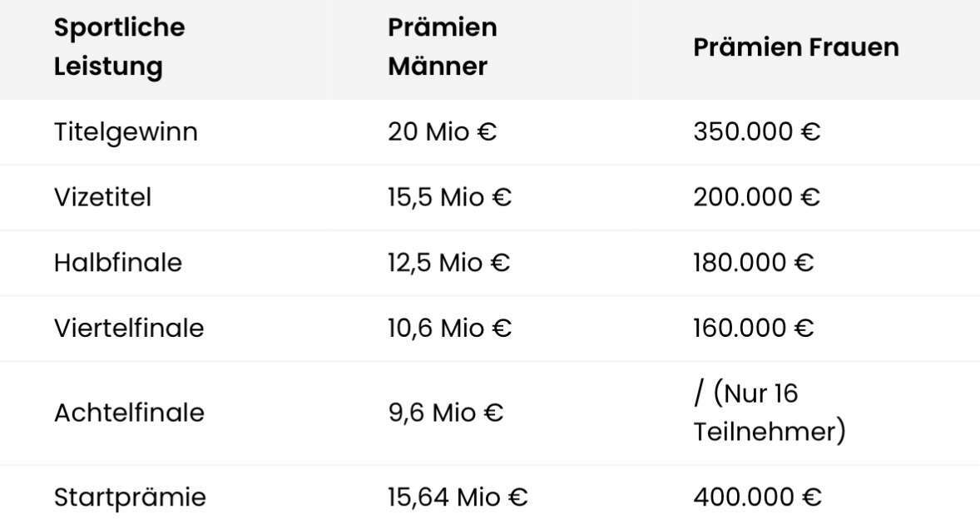Click the 160.000 € cell

click(753, 328)
